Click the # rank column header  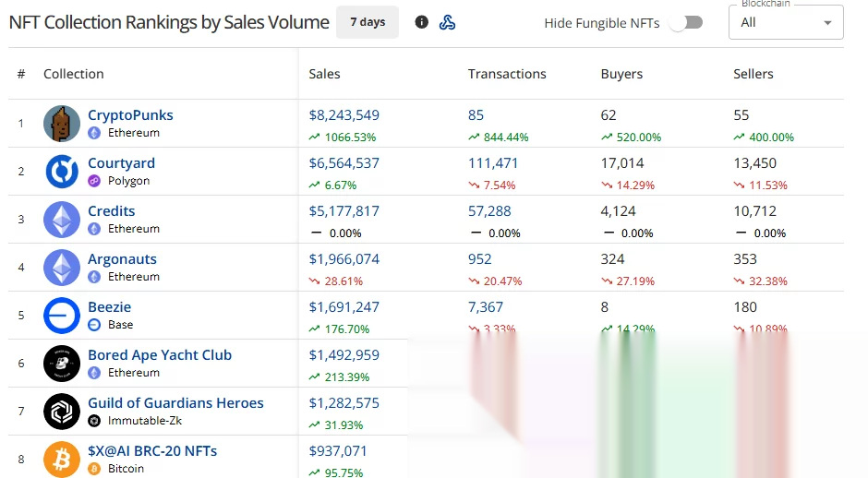[x=21, y=74]
